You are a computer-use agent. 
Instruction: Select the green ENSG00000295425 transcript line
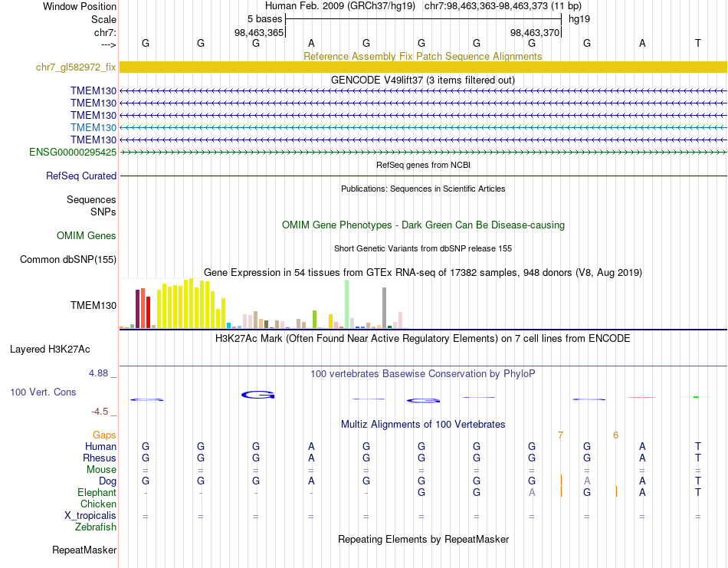coord(424,152)
